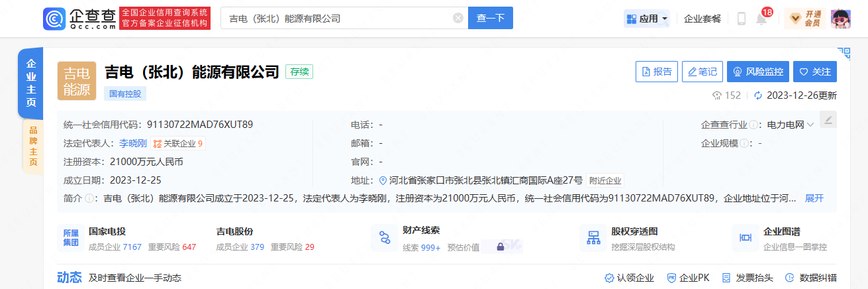This screenshot has width=868, height=289.
Task: Click the 开通会员 membership badge
Action: click(x=804, y=19)
